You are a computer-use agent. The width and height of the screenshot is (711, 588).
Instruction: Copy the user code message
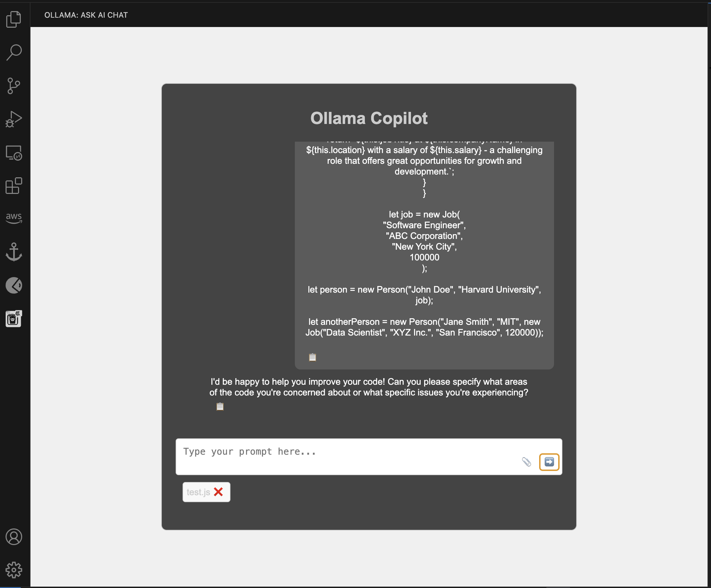pos(313,357)
